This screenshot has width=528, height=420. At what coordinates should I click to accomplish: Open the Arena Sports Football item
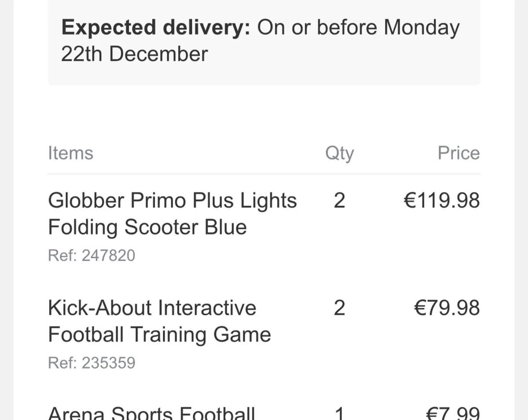tap(151, 414)
